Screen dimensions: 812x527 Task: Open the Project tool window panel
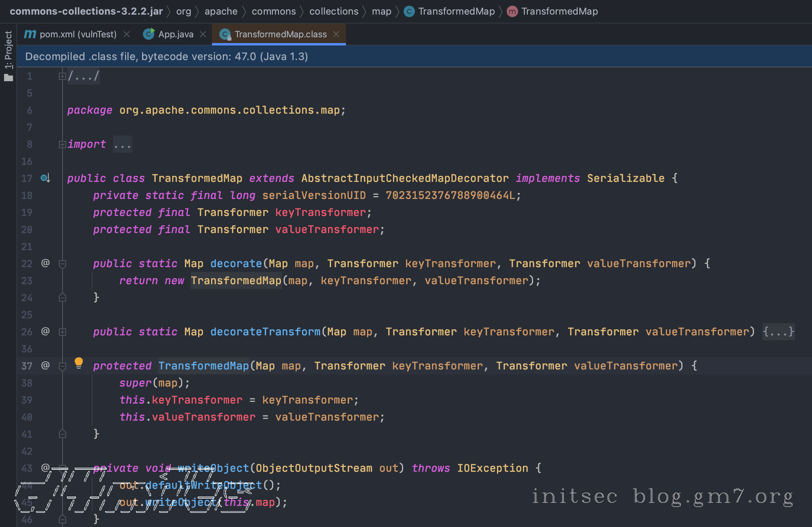tap(9, 50)
